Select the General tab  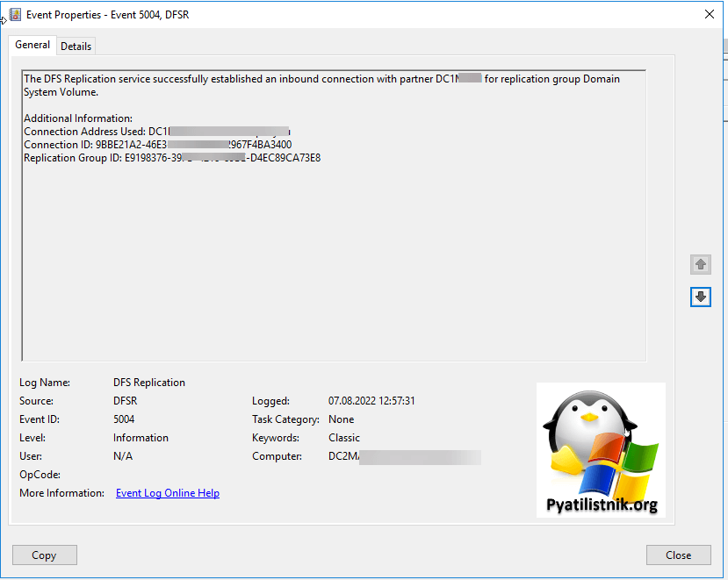pyautogui.click(x=32, y=46)
